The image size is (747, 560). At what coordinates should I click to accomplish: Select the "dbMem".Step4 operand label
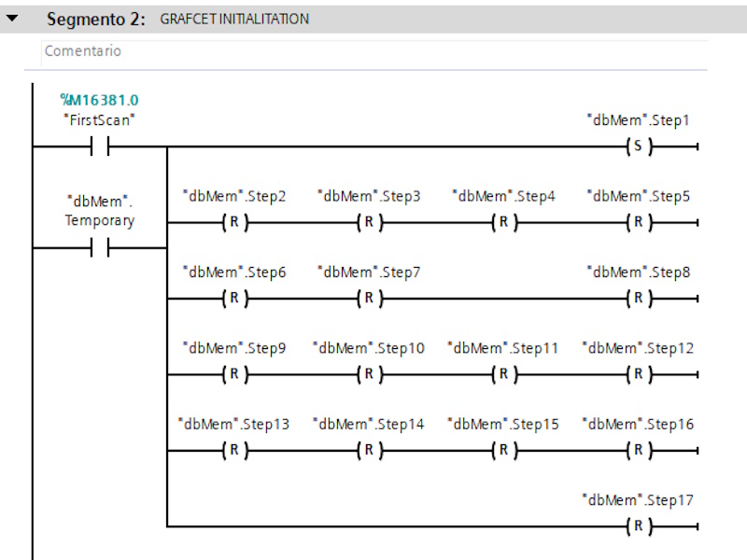pos(503,196)
